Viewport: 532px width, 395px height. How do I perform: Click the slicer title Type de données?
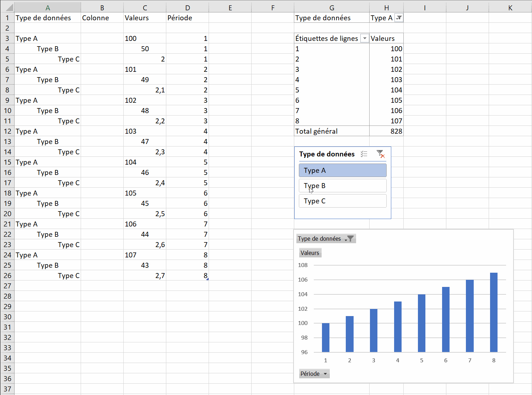click(327, 154)
